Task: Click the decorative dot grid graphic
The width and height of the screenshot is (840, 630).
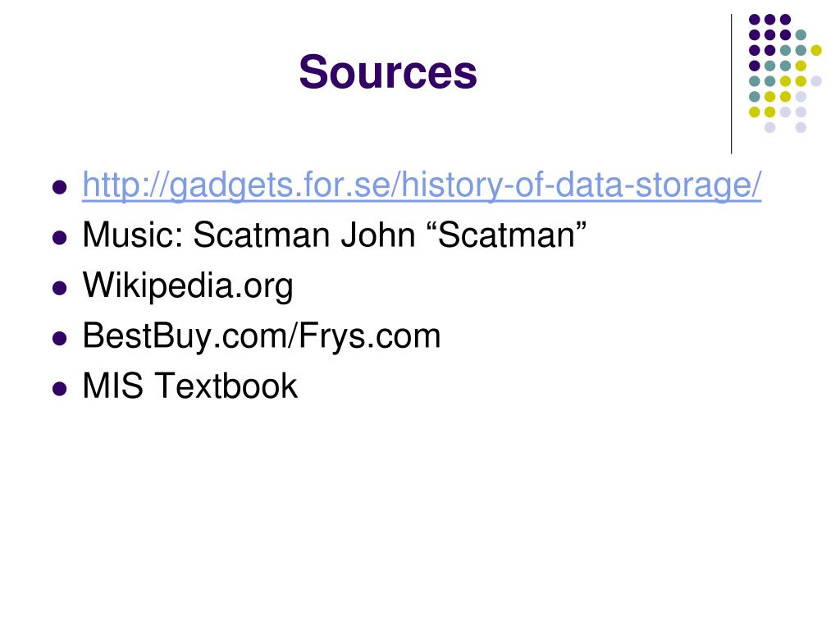Action: pyautogui.click(x=785, y=73)
